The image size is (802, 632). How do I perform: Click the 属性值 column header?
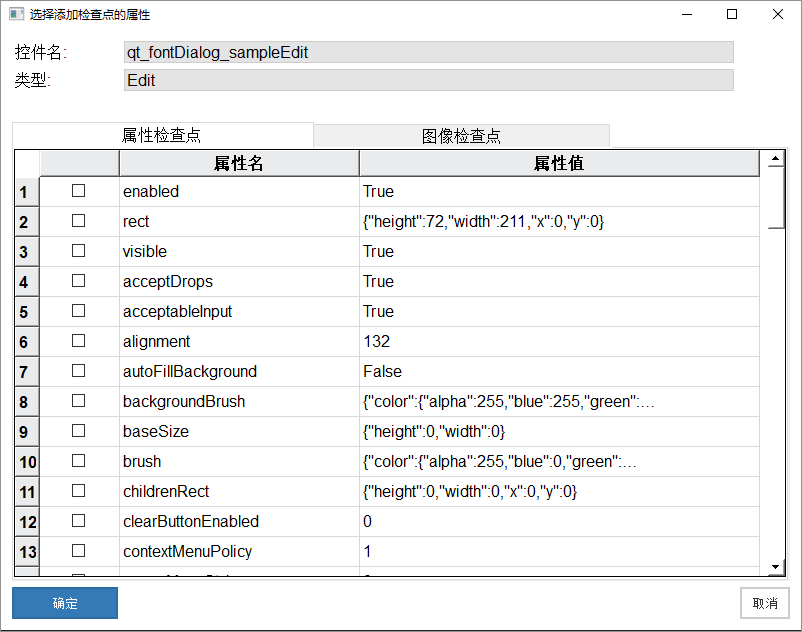[x=559, y=164]
